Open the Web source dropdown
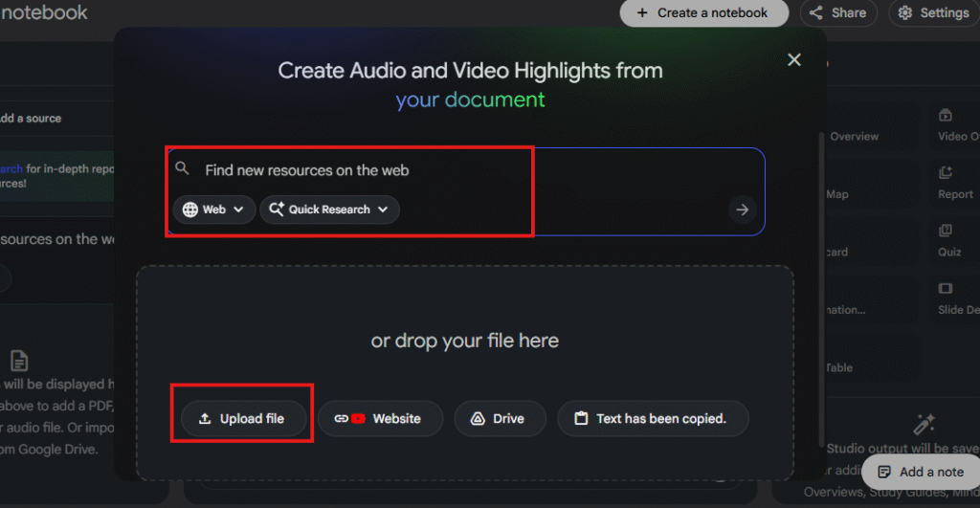This screenshot has height=508, width=980. click(213, 210)
